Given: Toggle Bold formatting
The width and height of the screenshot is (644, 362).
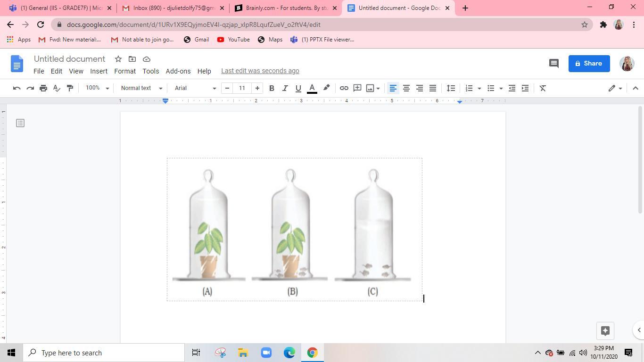Looking at the screenshot, I should click(x=272, y=88).
